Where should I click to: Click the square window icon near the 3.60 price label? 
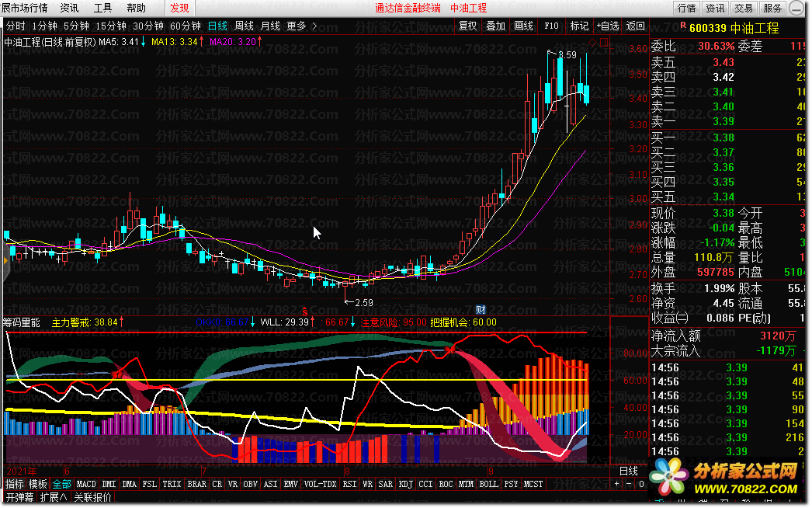pyautogui.click(x=604, y=42)
